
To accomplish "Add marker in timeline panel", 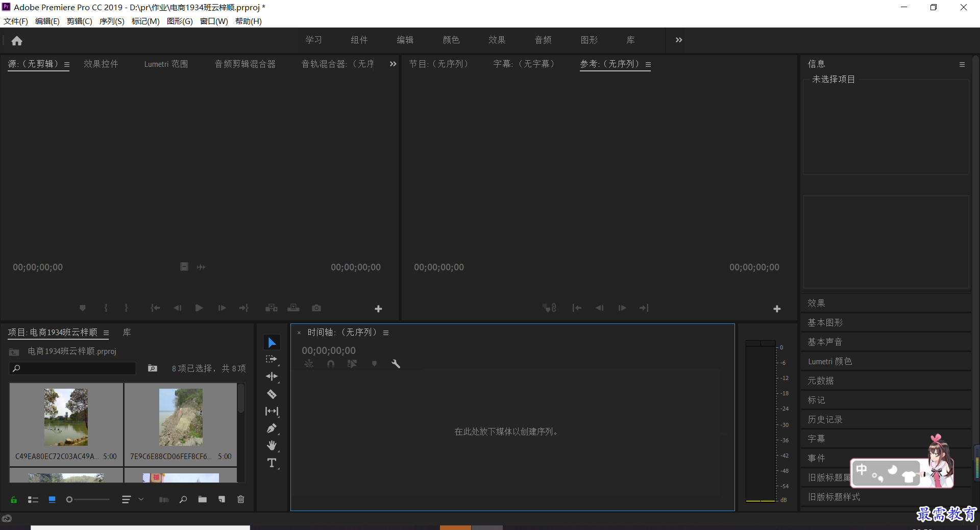I will (x=374, y=364).
